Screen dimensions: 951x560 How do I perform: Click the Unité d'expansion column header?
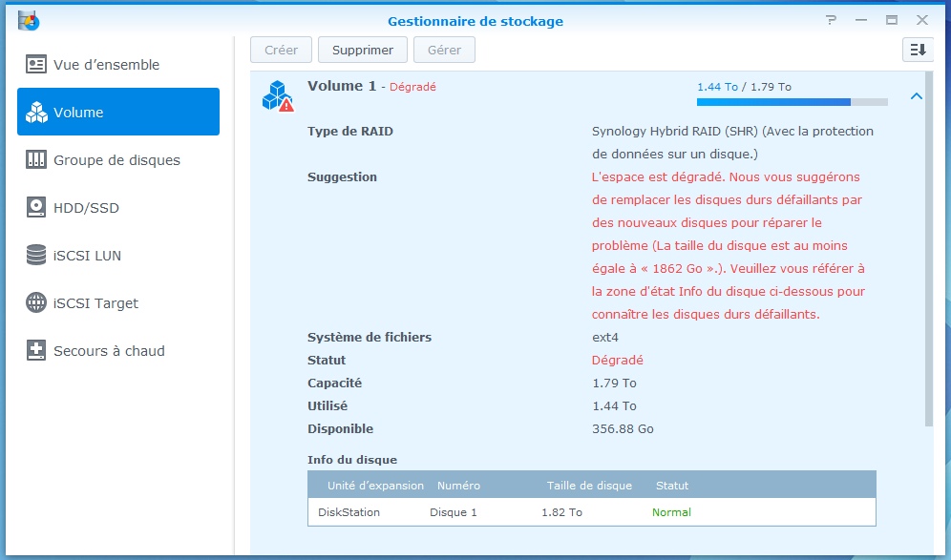375,486
